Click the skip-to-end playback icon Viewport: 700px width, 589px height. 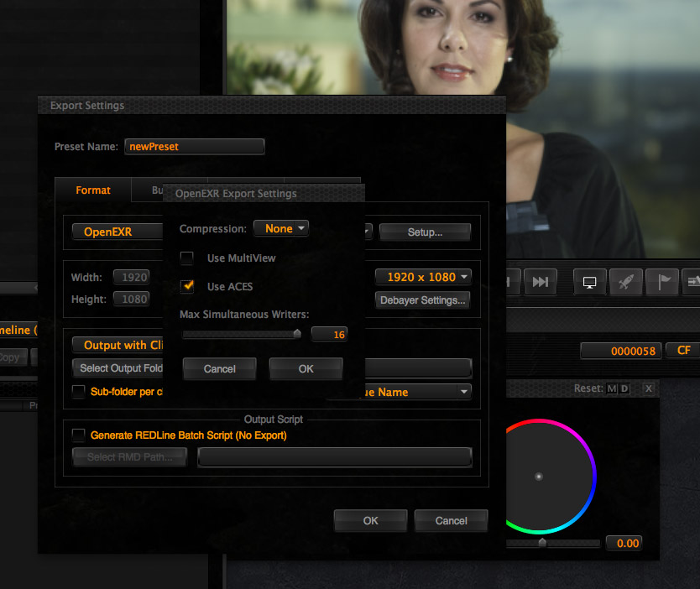(x=541, y=282)
